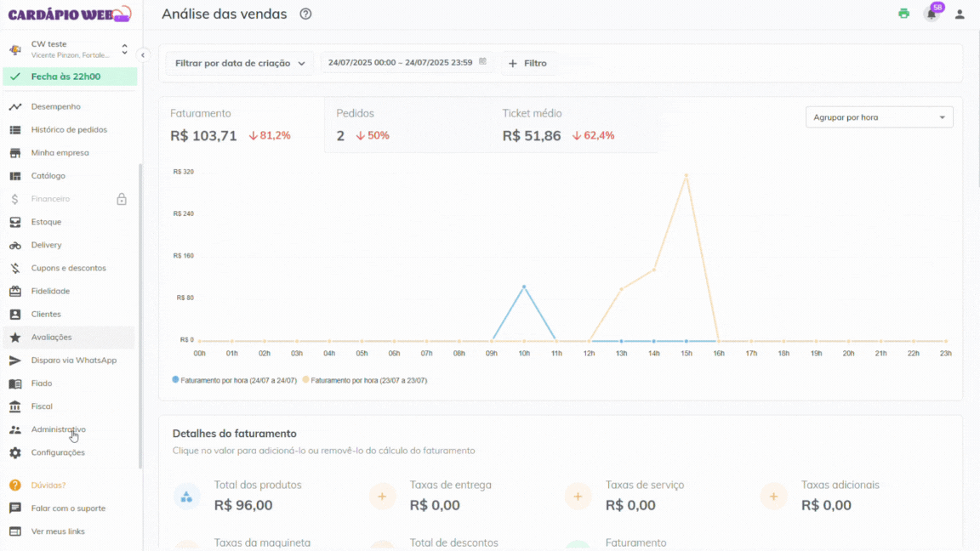Expand the CW teste store selector

pos(124,49)
